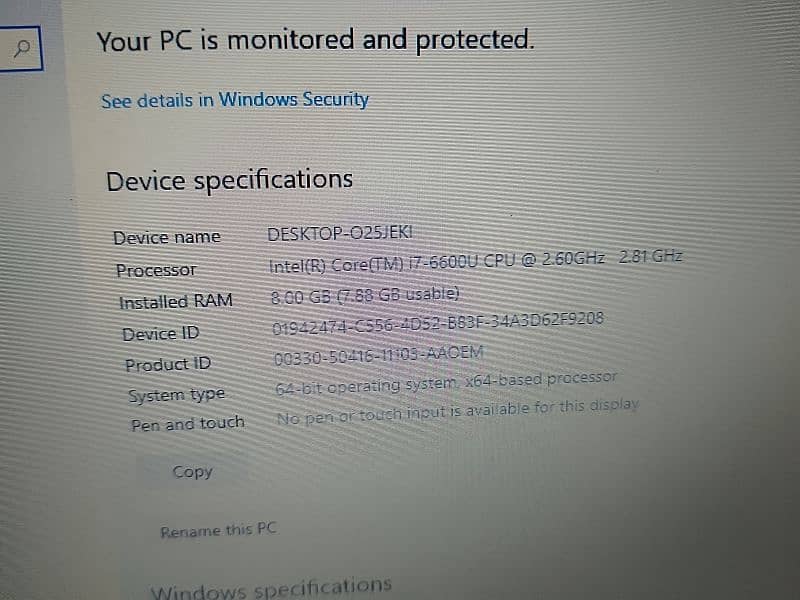Screen dimensions: 800x600
Task: Click the Installed RAM label
Action: (175, 301)
